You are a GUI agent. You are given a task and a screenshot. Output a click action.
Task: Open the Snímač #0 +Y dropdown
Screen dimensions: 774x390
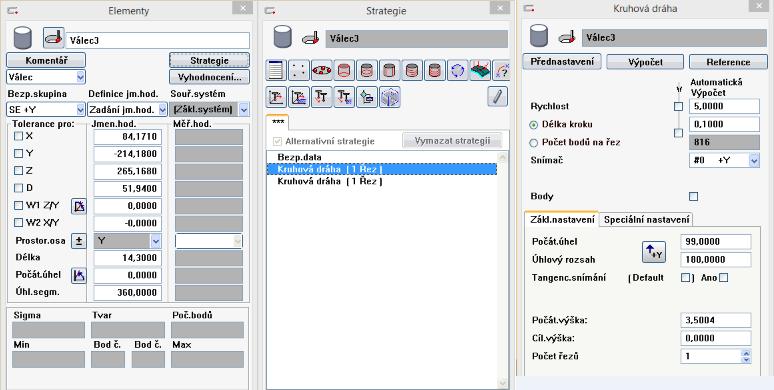coord(754,160)
